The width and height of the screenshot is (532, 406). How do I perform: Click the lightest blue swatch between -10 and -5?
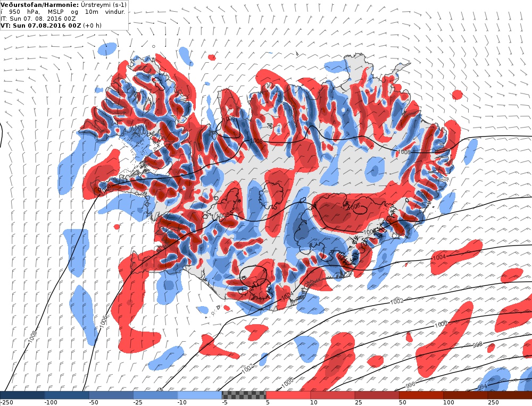(199, 395)
